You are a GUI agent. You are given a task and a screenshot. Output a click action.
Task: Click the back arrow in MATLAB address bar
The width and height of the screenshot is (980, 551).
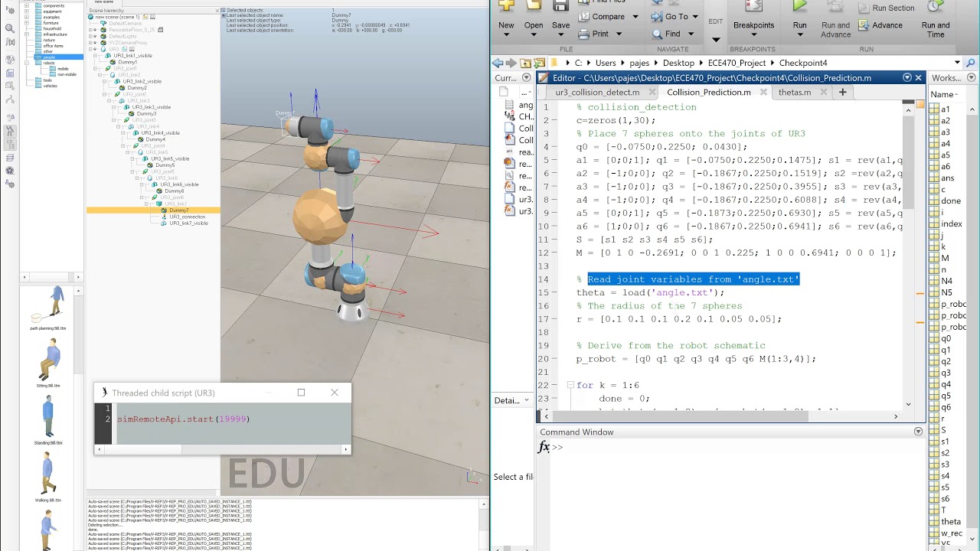(x=498, y=63)
